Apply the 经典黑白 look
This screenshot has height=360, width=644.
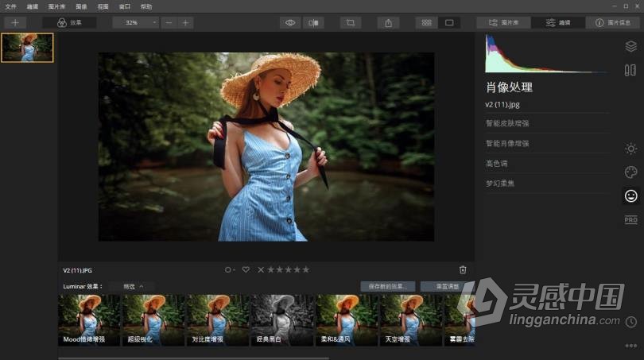(281, 320)
